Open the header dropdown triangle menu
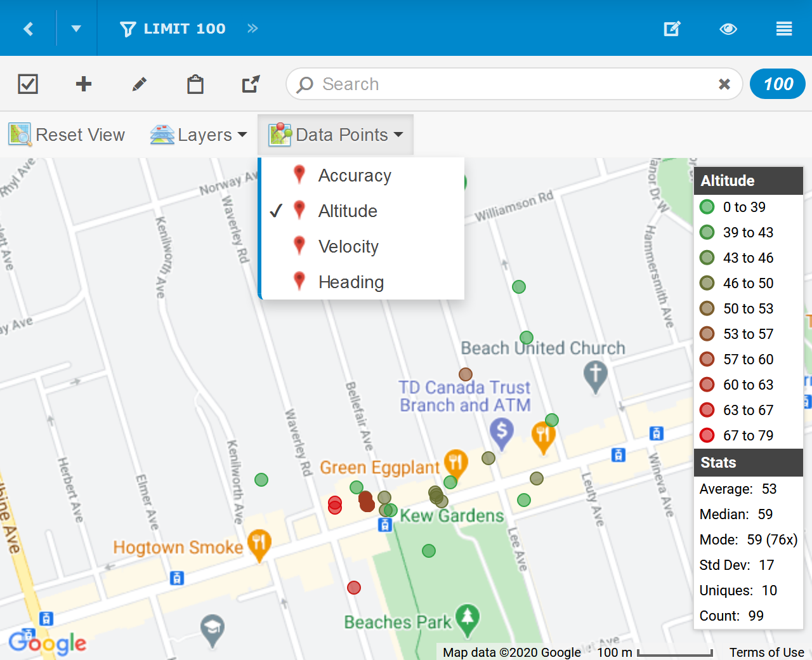 pyautogui.click(x=76, y=29)
